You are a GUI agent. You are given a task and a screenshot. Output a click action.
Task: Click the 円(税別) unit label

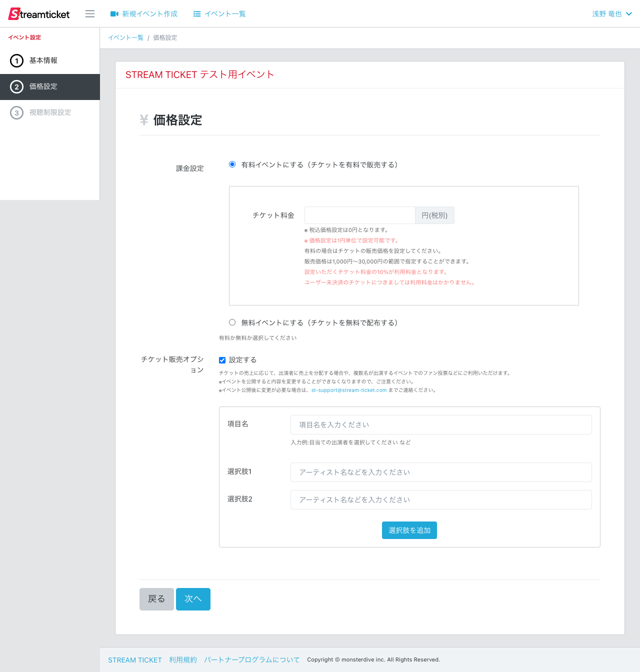pos(434,215)
